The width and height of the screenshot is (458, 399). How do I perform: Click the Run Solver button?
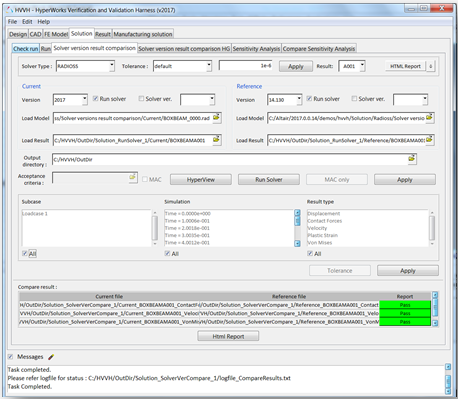pyautogui.click(x=269, y=180)
